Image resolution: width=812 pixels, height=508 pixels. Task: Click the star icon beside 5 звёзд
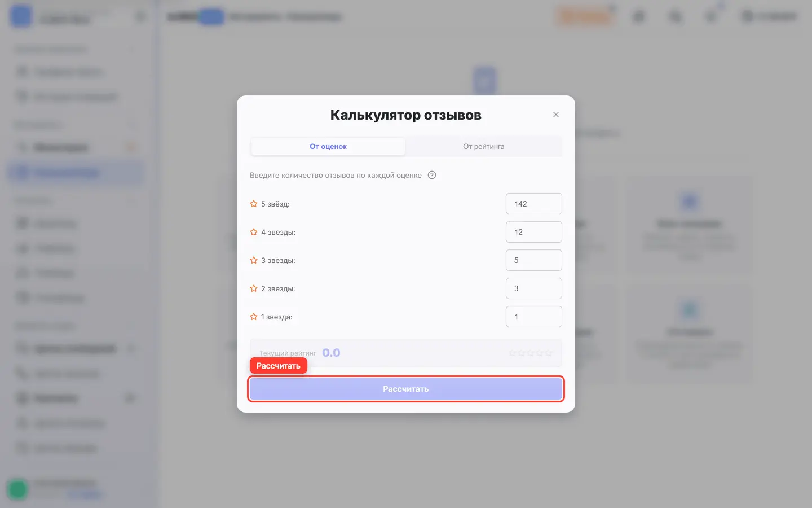tap(254, 204)
